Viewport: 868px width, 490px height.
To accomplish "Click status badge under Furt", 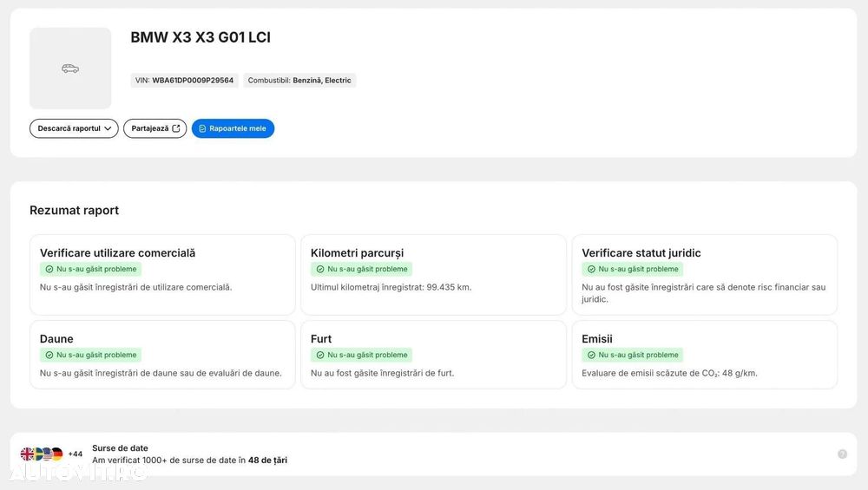I will click(x=361, y=355).
